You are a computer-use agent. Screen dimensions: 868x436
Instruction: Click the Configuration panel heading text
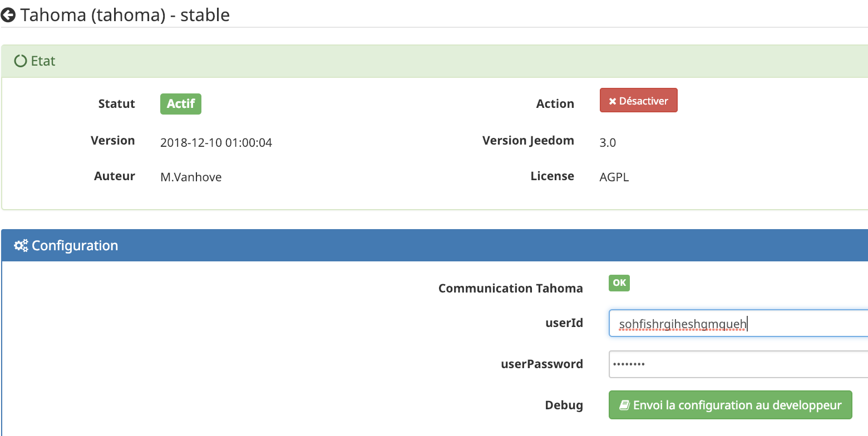click(x=75, y=246)
